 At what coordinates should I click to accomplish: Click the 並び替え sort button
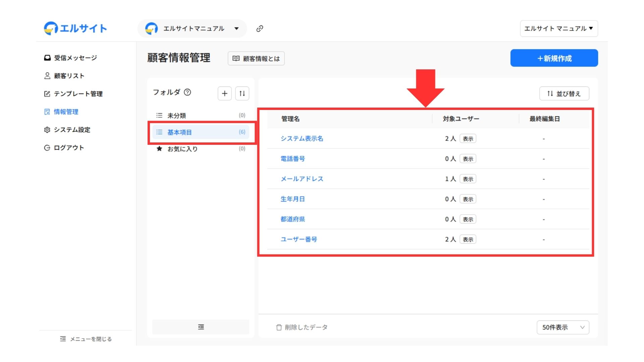[x=564, y=94]
